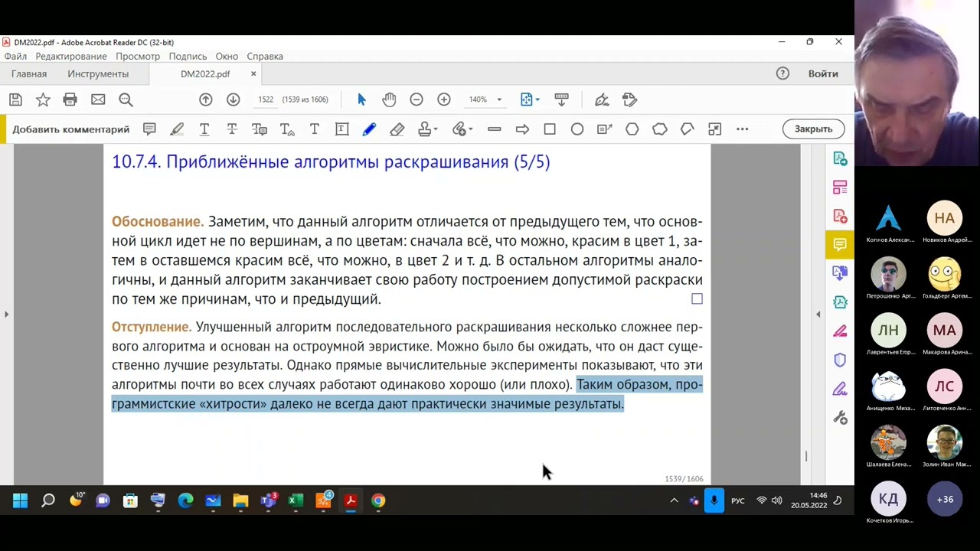Zoom out with the minus circle button

(416, 99)
